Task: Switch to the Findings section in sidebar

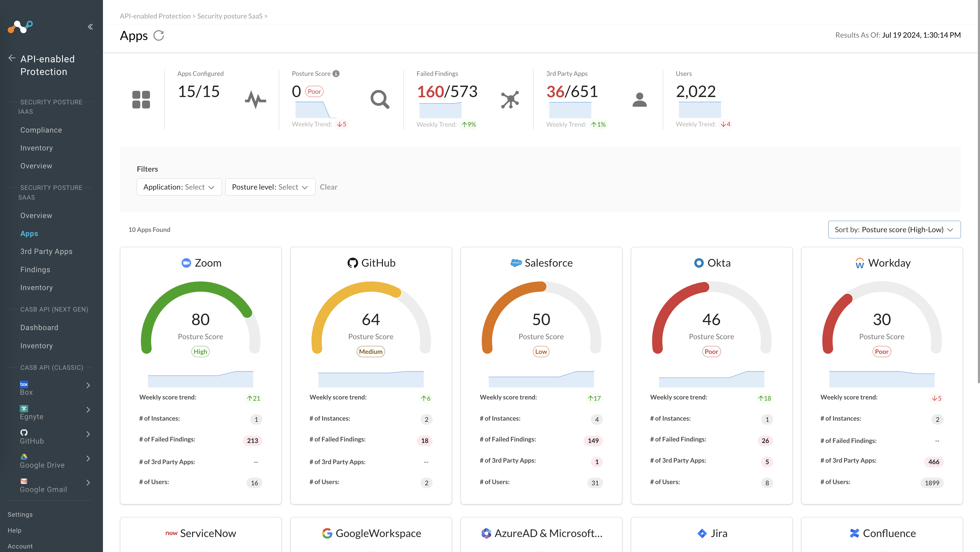Action: click(x=35, y=269)
